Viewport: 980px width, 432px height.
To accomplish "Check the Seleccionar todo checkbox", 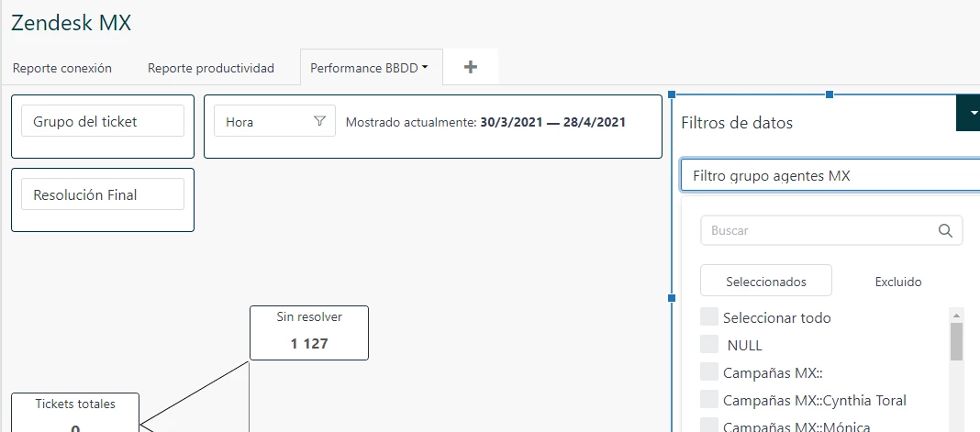I will coord(709,316).
